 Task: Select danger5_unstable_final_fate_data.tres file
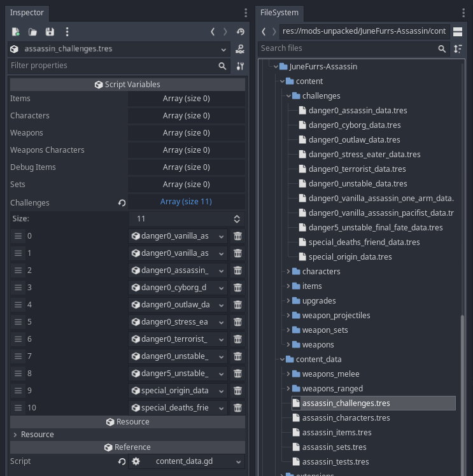pos(376,228)
